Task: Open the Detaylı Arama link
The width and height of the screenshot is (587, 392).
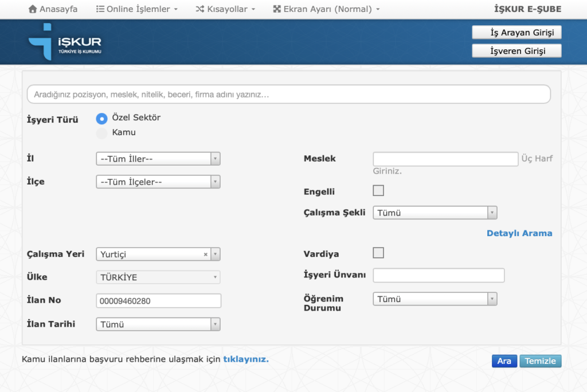Action: 519,233
